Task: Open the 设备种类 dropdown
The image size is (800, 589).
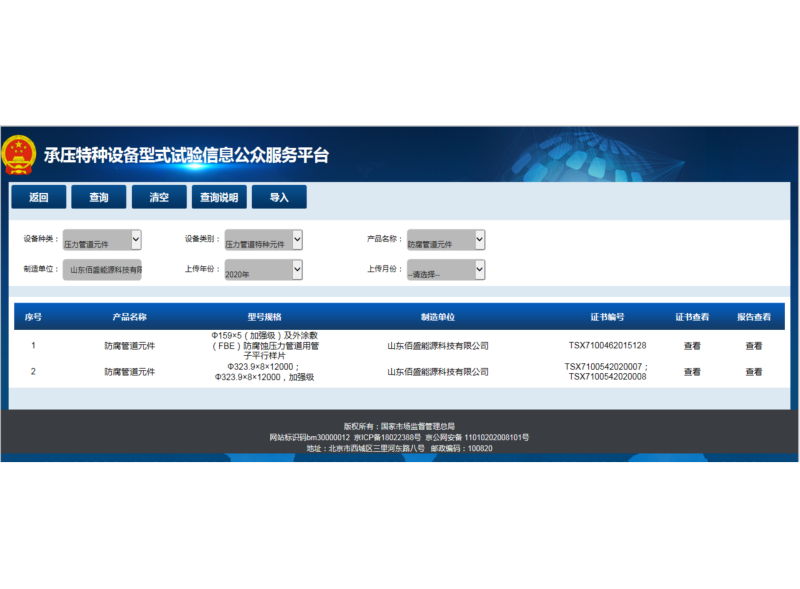Action: 102,240
